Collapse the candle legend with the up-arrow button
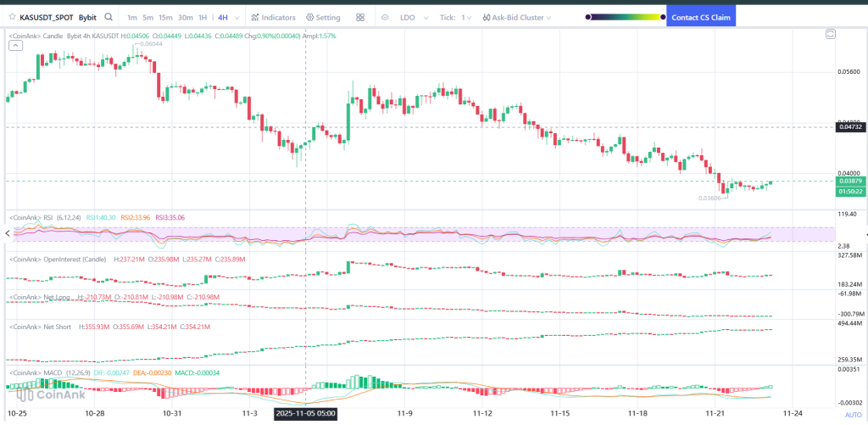 coord(16,46)
